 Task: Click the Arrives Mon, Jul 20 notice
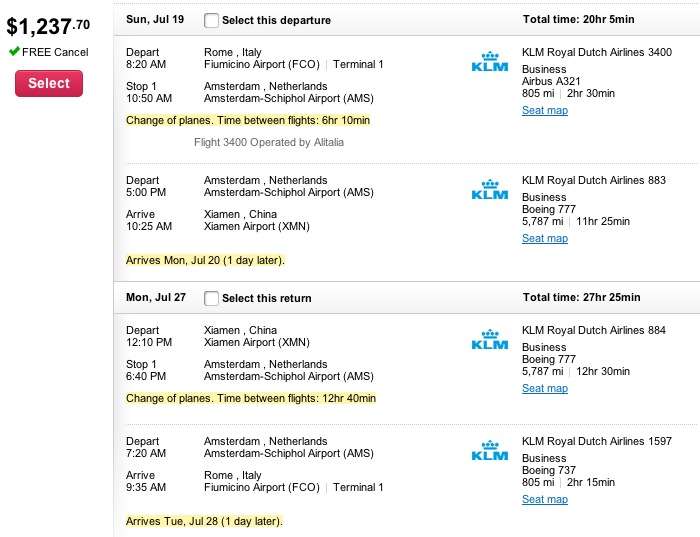tap(205, 260)
